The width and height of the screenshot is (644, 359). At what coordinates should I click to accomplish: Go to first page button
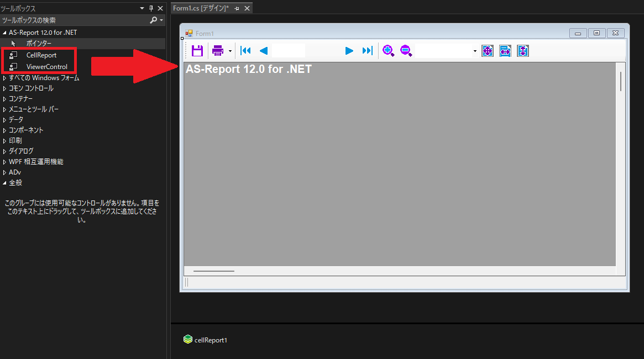(x=245, y=50)
